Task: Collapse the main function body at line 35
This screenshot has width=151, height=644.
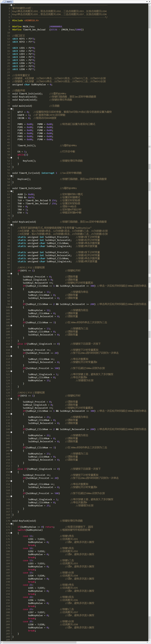Action: point(11,109)
